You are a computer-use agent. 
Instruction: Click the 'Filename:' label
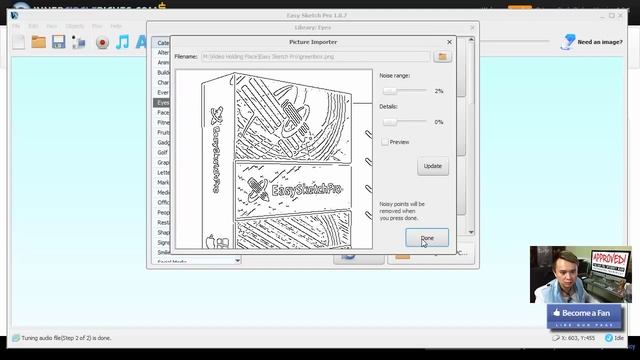(186, 57)
